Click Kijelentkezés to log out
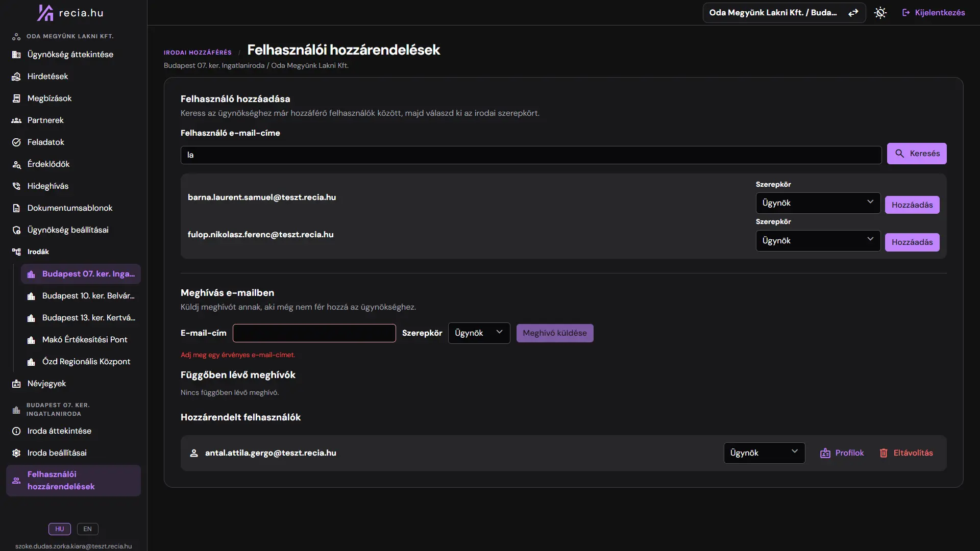 click(934, 13)
